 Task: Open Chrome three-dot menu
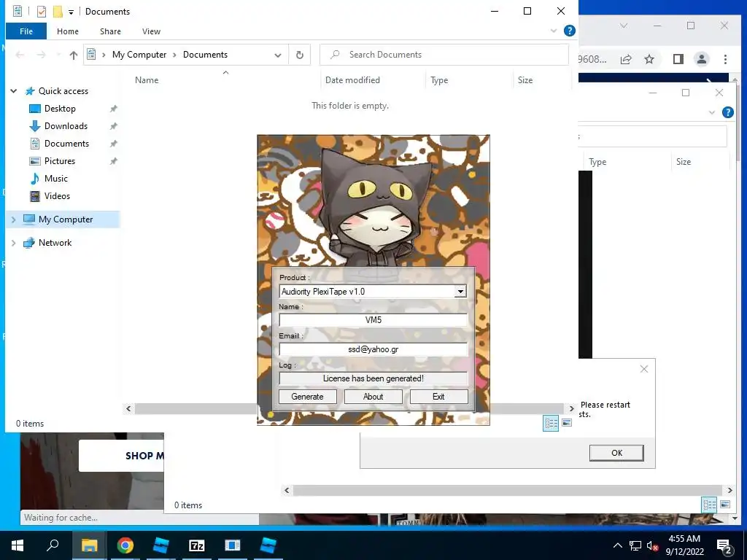(725, 59)
